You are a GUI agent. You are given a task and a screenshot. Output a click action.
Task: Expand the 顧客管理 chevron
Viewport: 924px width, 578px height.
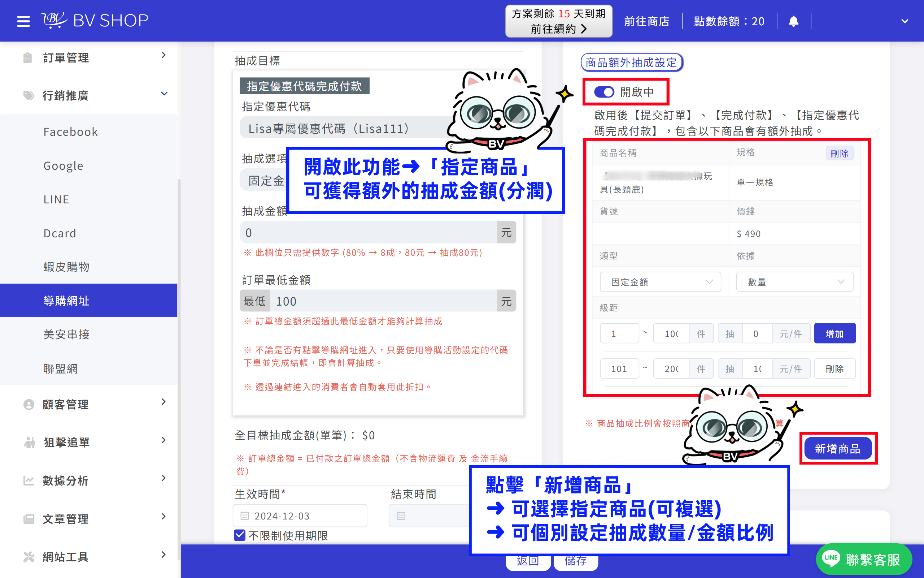click(x=164, y=402)
